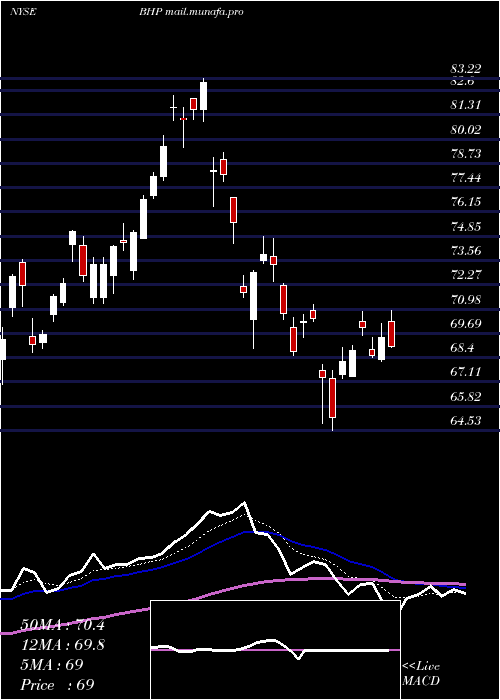The height and width of the screenshot is (700, 500).
Task: Click the 73.56 price axis label
Action: [466, 251]
